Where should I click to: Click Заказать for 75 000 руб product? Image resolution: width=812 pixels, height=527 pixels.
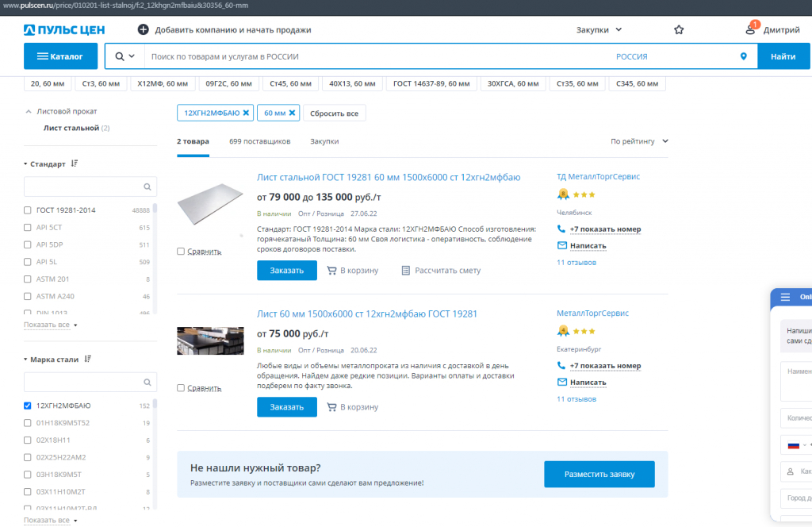tap(287, 407)
